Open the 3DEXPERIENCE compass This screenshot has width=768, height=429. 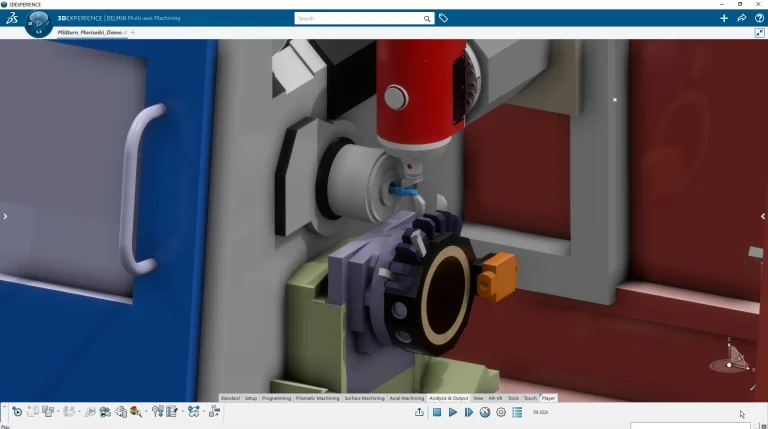coord(39,23)
